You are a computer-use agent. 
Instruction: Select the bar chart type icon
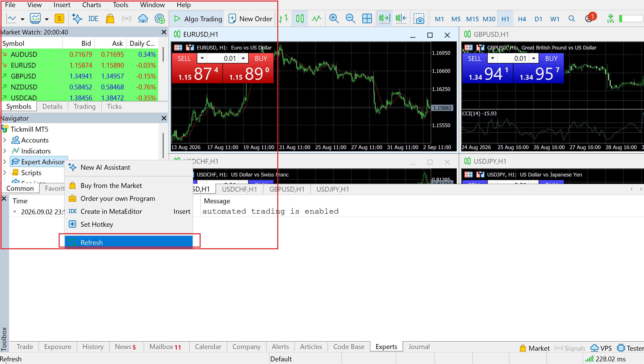(x=283, y=19)
